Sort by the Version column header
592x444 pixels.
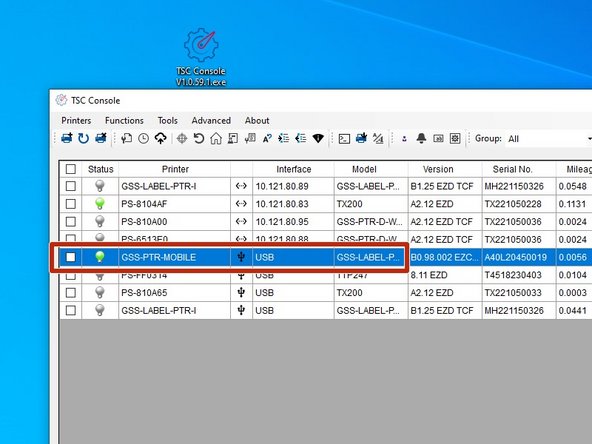tap(438, 169)
